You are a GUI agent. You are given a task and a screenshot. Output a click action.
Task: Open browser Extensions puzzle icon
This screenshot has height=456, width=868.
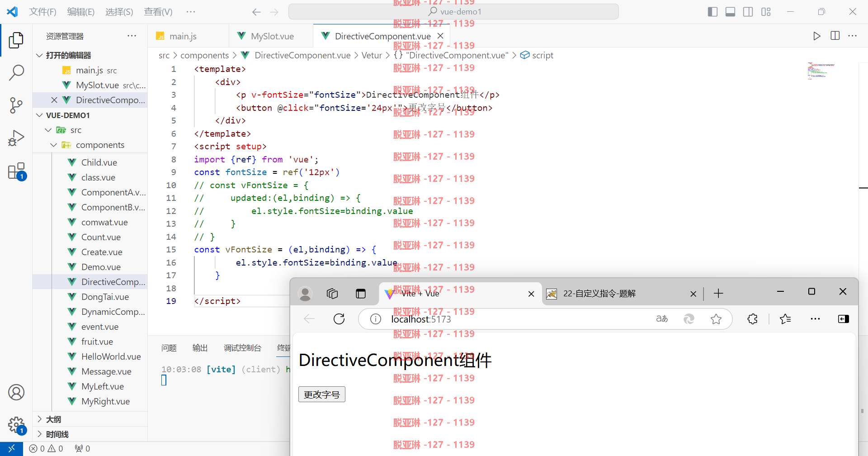752,319
